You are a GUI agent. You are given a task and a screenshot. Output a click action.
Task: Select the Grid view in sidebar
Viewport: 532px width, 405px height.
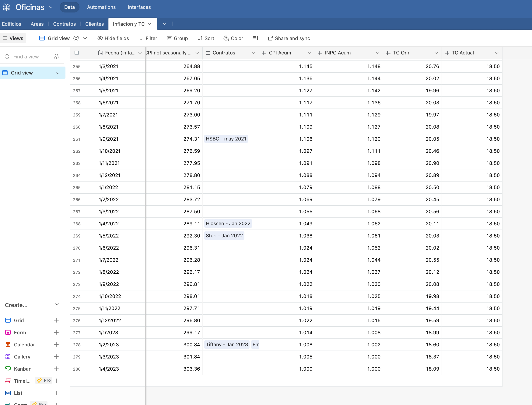pyautogui.click(x=33, y=73)
